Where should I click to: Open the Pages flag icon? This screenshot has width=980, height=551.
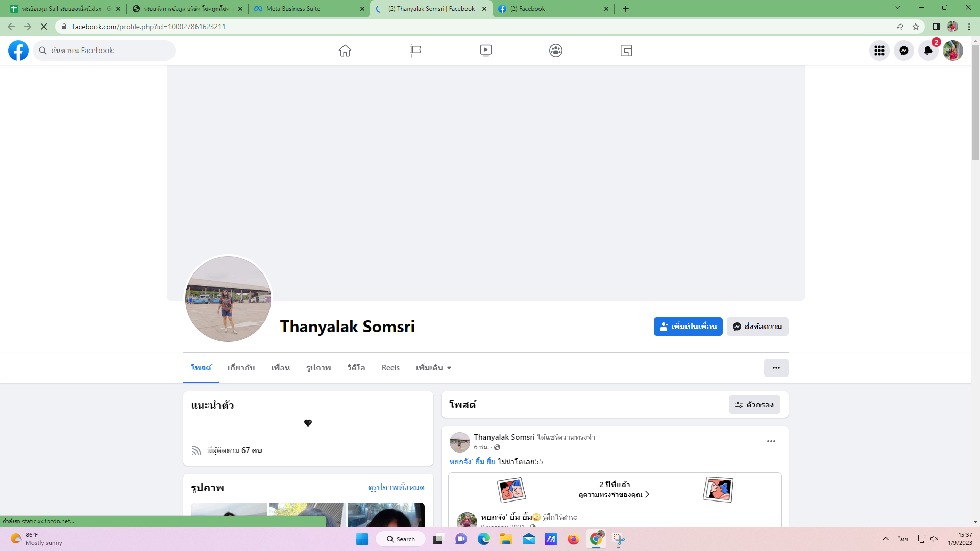pos(415,51)
